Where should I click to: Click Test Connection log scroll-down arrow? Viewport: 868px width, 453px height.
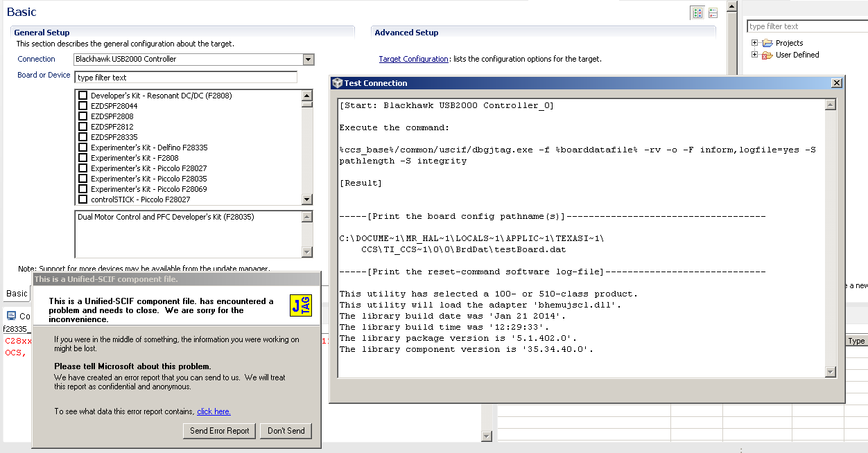831,372
